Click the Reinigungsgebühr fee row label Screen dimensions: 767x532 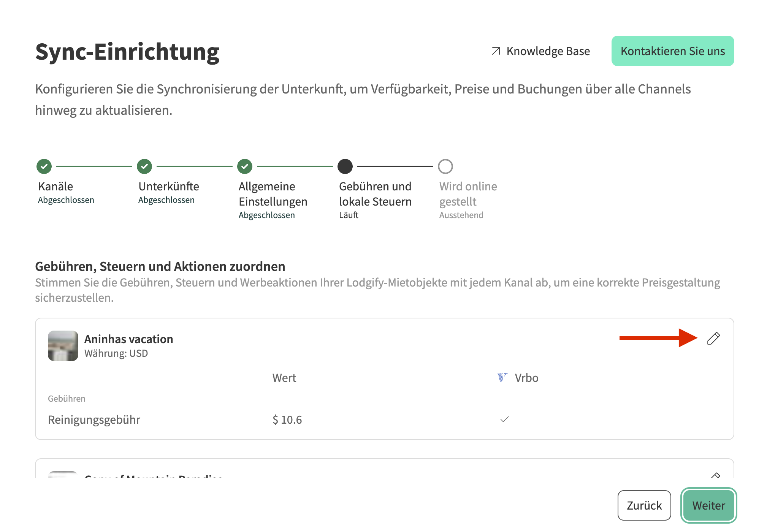[94, 420]
